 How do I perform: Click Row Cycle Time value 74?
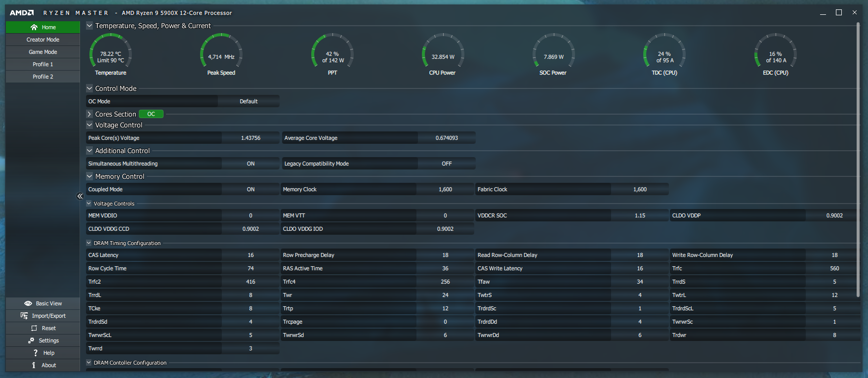tap(250, 268)
